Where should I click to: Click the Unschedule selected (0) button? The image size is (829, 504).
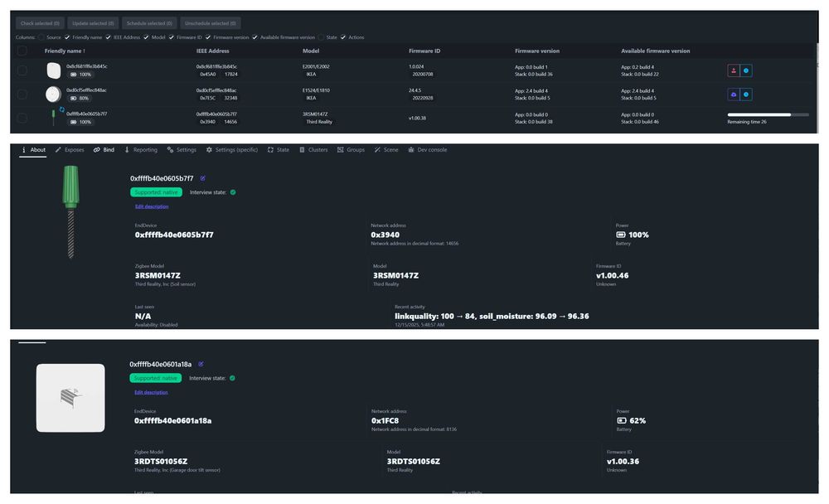(211, 23)
